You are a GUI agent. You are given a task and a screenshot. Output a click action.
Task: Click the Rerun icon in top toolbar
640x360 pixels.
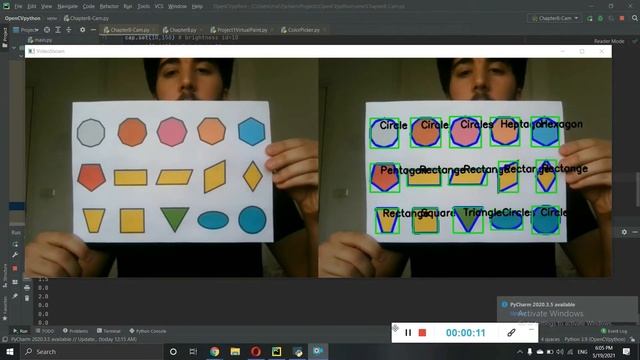[590, 18]
